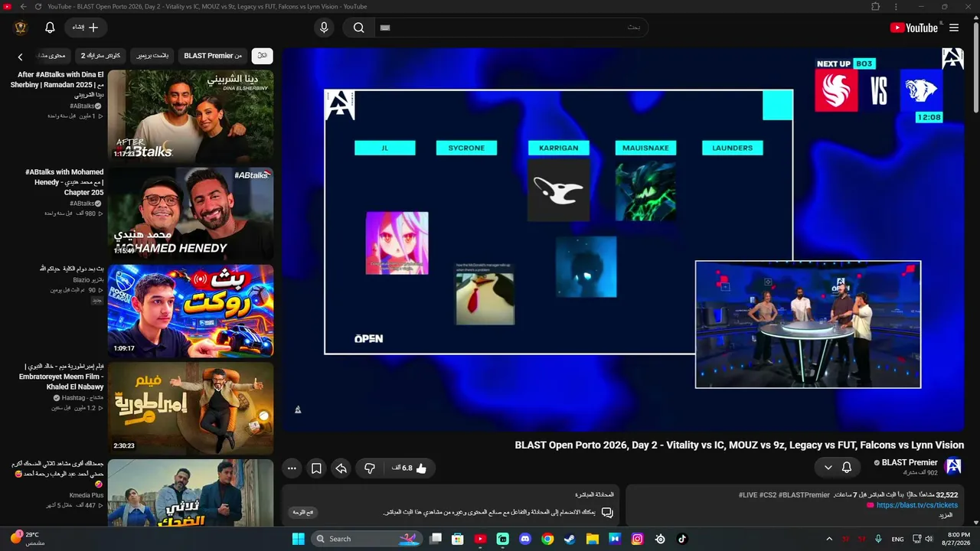980x551 pixels.
Task: Like the video with 6.8K likes
Action: point(410,468)
